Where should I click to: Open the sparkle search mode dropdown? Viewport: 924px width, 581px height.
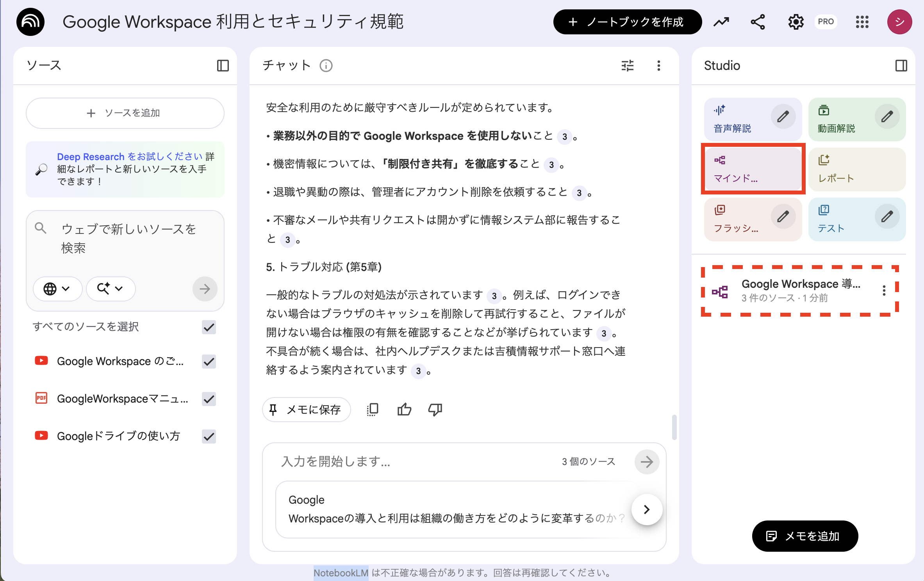111,289
